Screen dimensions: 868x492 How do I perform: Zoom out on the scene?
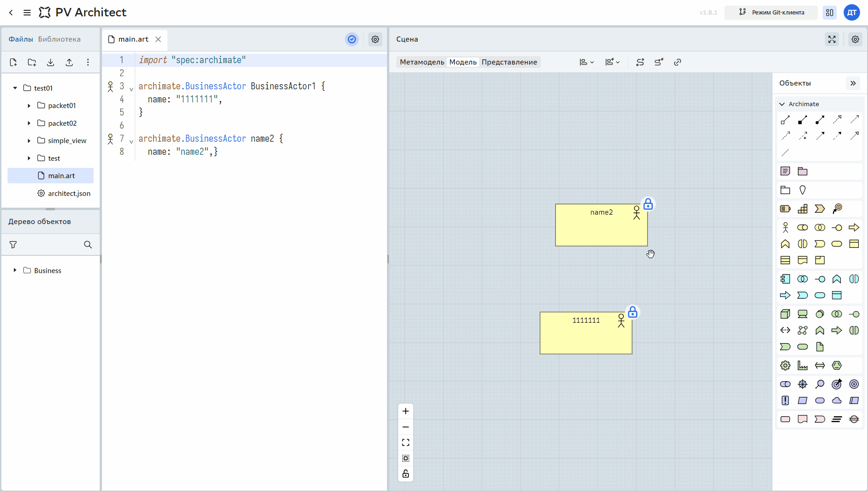pyautogui.click(x=406, y=427)
